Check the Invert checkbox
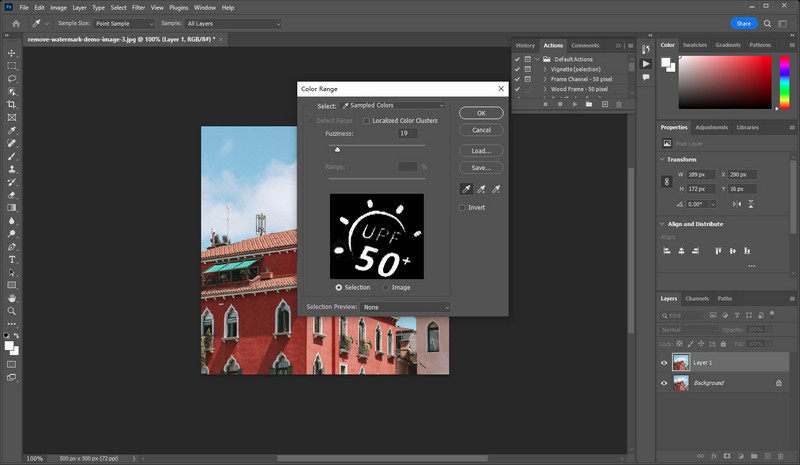The image size is (800, 465). (462, 208)
